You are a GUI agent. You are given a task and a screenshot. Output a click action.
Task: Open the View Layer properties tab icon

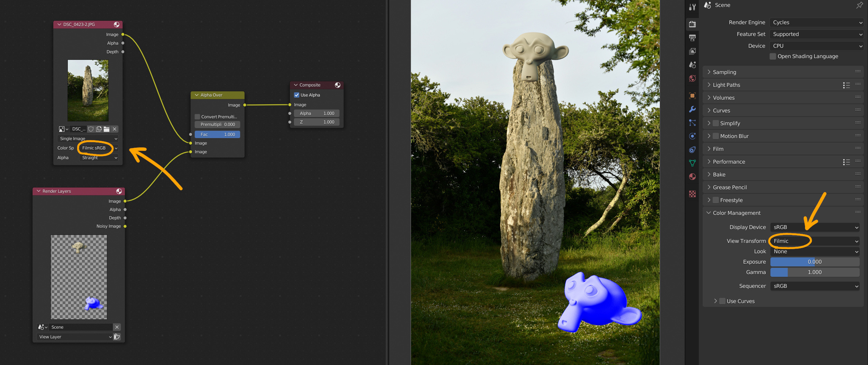[692, 51]
